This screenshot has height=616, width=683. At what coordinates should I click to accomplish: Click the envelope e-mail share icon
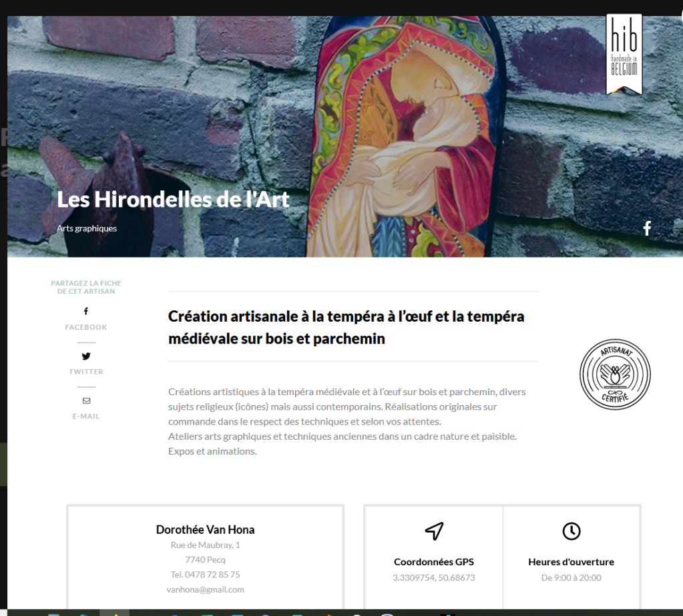click(x=86, y=400)
